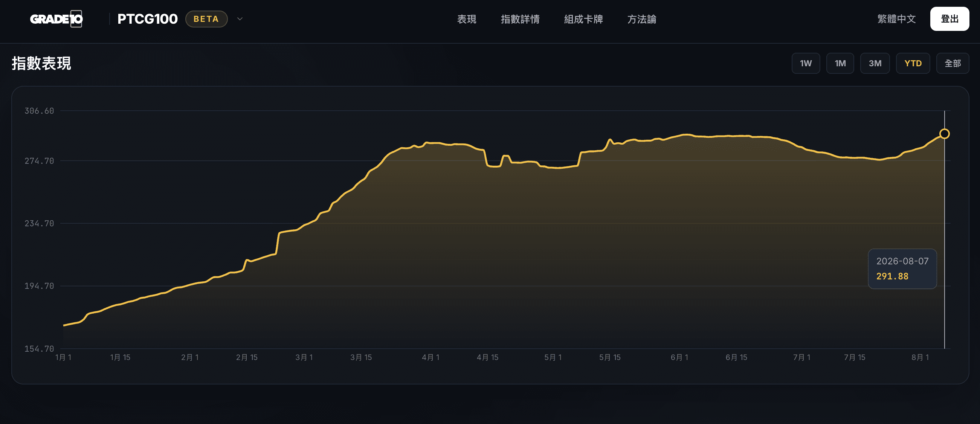Click the 291.88 tooltip value

pyautogui.click(x=892, y=276)
